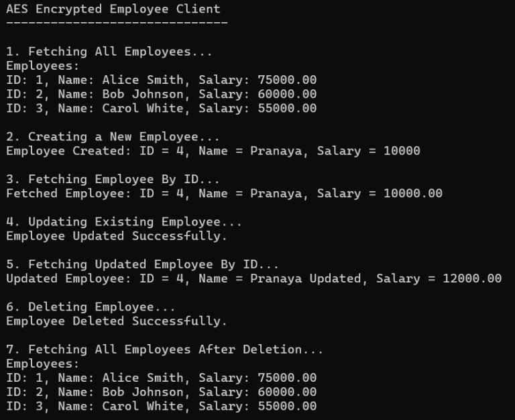Click the last 'Alice Smith' row at bottom
Viewport: 515px width, 420px height.
click(161, 378)
